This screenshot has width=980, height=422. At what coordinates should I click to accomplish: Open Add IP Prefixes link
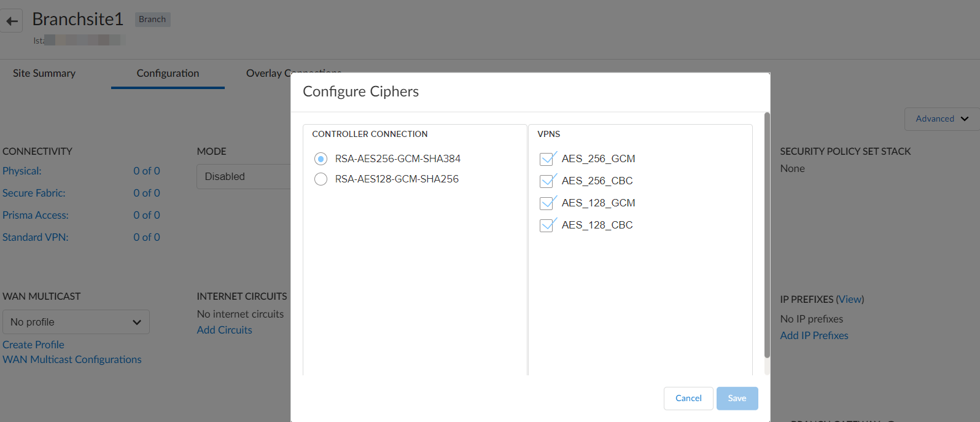point(814,335)
